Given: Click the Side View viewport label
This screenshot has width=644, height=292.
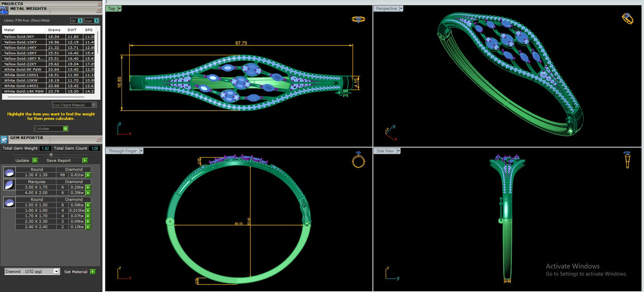Looking at the screenshot, I should pos(385,151).
